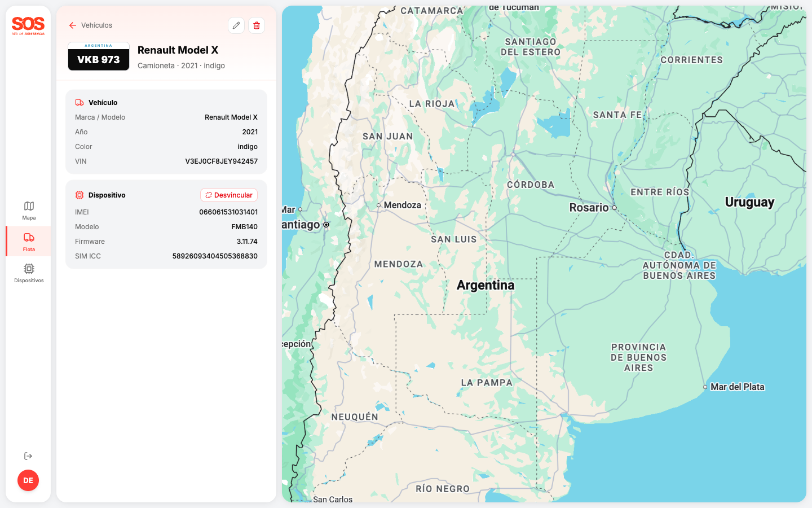
Task: Click the red trash delete icon
Action: 257,25
